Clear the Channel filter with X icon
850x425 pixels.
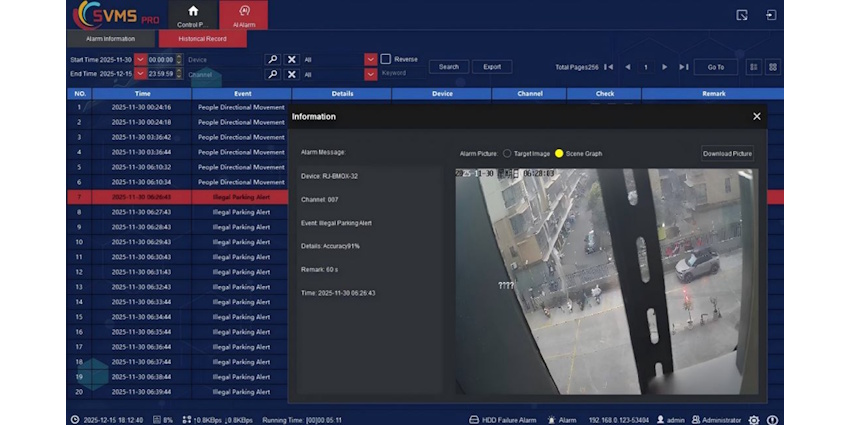(291, 74)
